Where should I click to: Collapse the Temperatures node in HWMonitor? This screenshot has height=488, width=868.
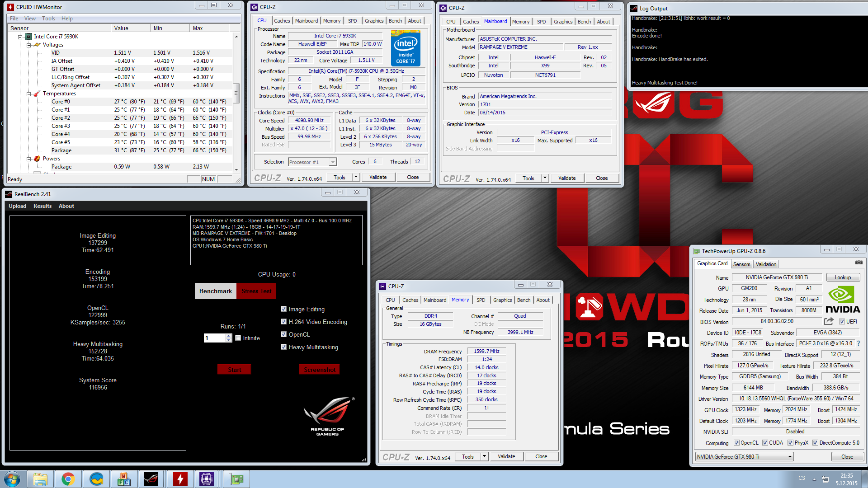pos(28,94)
